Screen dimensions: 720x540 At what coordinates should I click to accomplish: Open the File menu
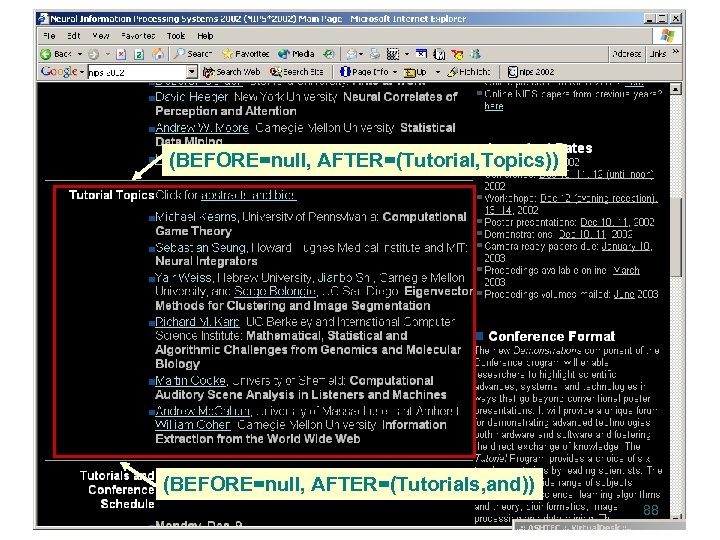49,36
